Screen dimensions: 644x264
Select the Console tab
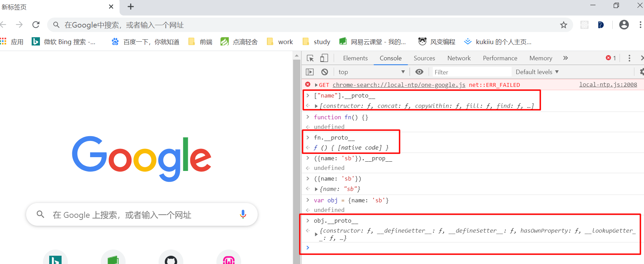(x=390, y=58)
